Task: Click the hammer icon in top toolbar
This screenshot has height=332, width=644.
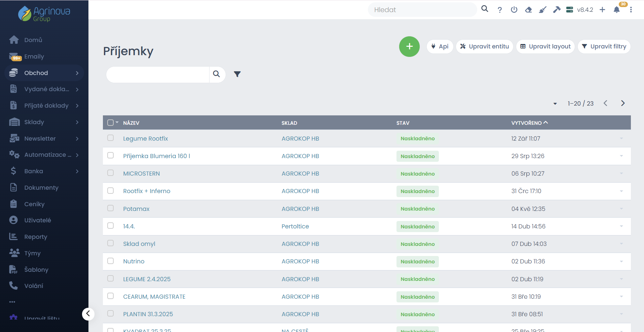Action: coord(557,10)
